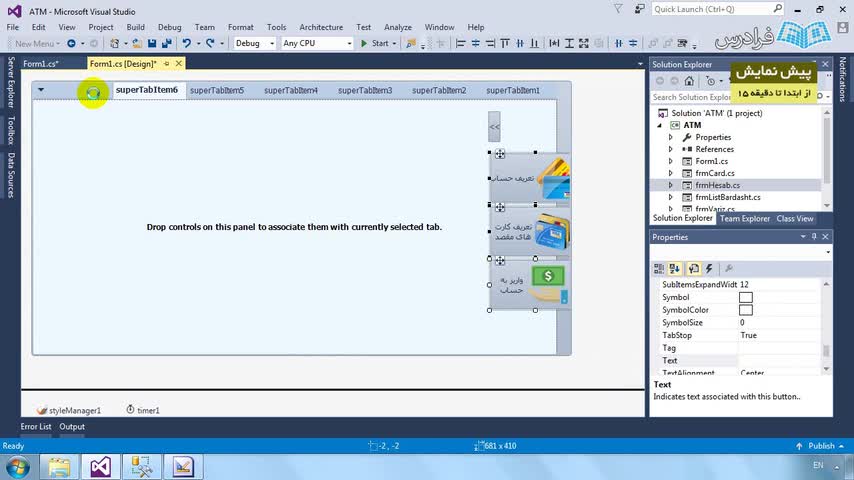Click the Align Bottoms layout icon
This screenshot has height=480, width=854.
click(534, 43)
